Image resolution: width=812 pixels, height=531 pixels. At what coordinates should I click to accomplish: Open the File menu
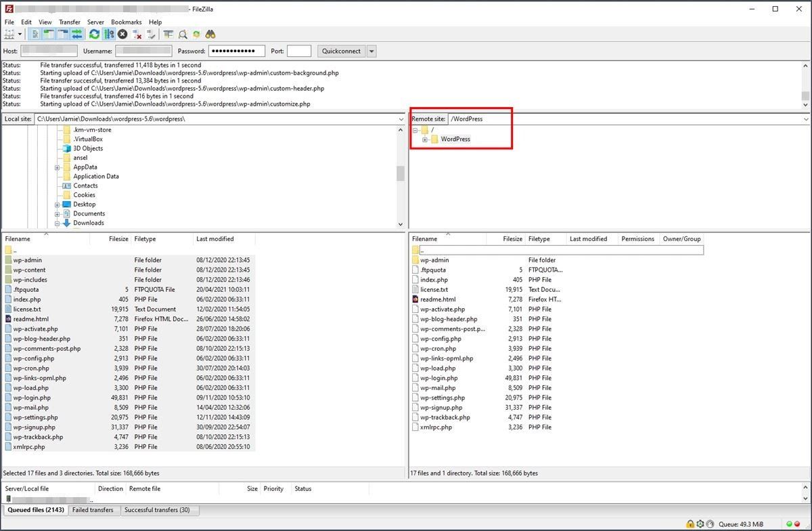point(9,22)
